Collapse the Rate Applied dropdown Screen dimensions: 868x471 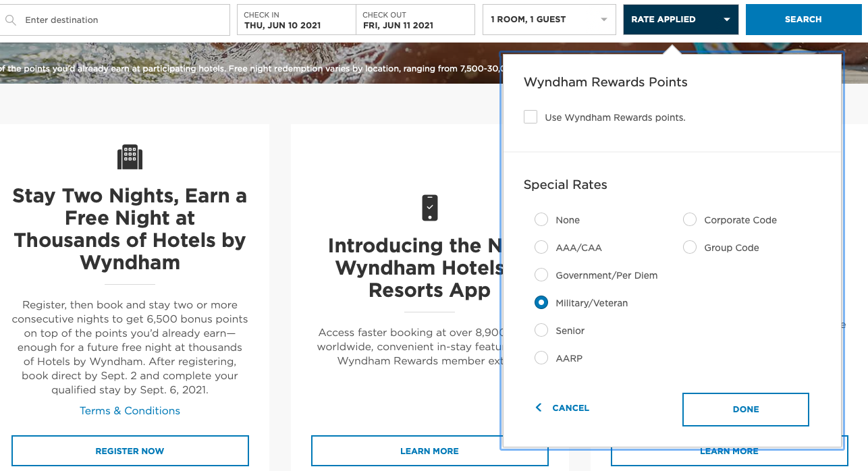click(681, 20)
